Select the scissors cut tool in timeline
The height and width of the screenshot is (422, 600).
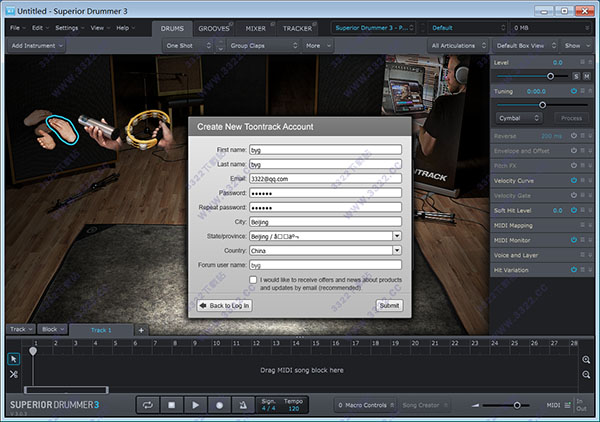click(14, 374)
